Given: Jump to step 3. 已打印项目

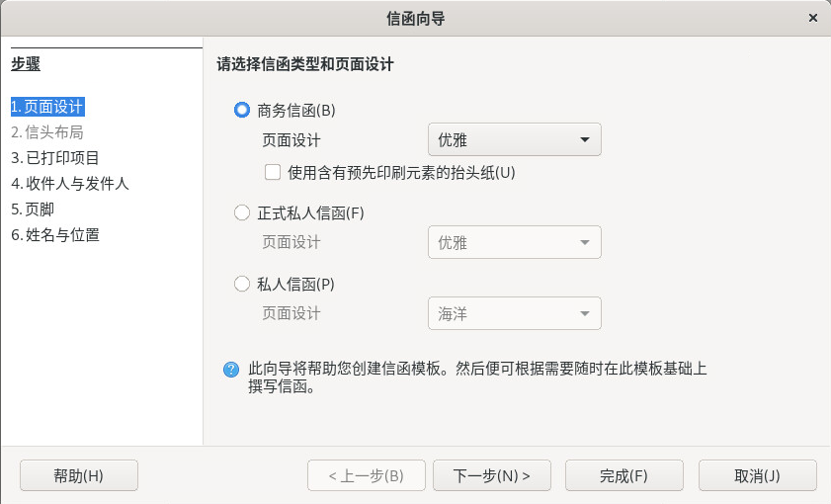Looking at the screenshot, I should pos(55,157).
